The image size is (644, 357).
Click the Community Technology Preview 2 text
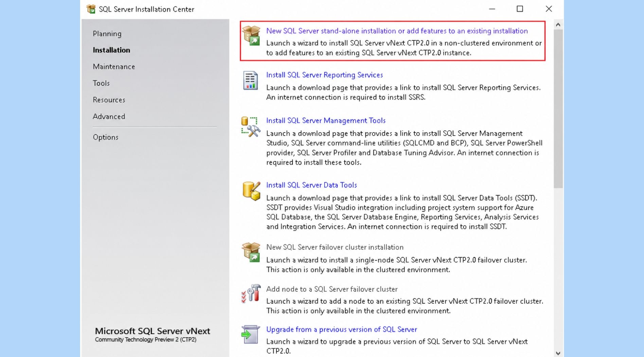point(146,340)
